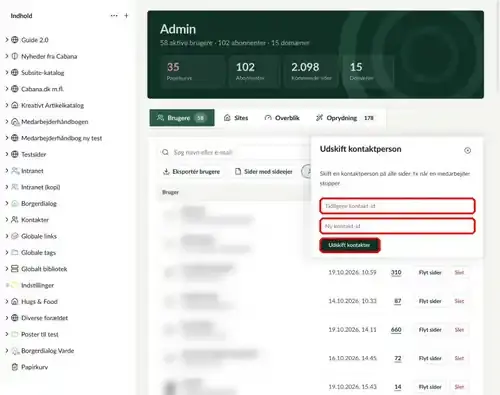Click trash icon beside Papirkurv

click(x=15, y=367)
